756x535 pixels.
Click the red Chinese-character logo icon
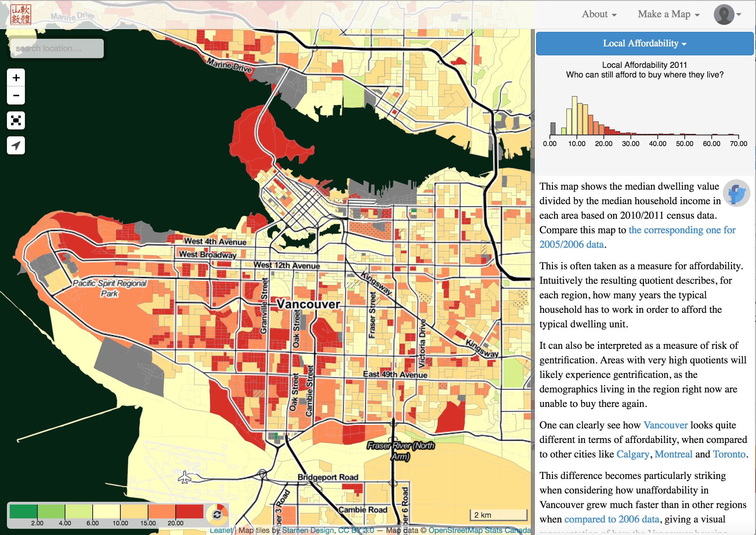pos(21,15)
